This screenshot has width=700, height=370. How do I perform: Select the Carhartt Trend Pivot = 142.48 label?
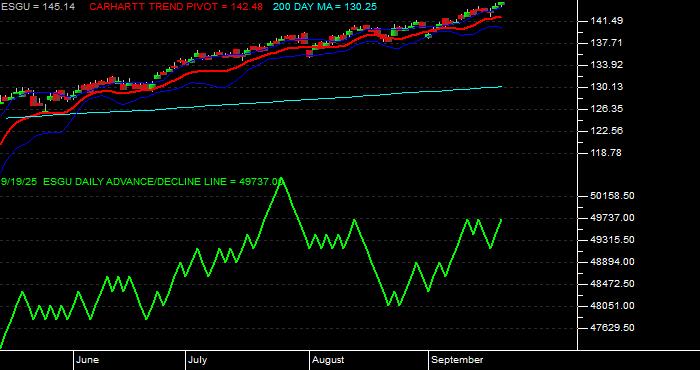point(176,7)
